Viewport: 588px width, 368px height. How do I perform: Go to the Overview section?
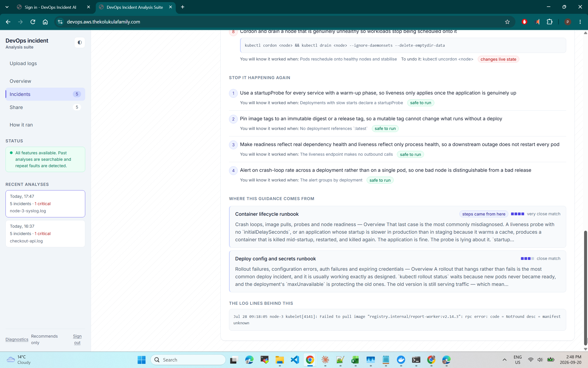45,81
